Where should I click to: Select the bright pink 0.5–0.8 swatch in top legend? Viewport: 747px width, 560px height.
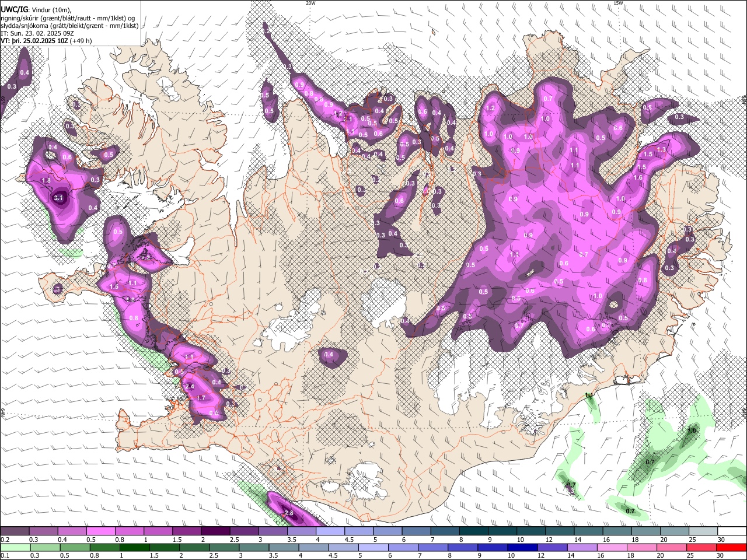pyautogui.click(x=101, y=531)
